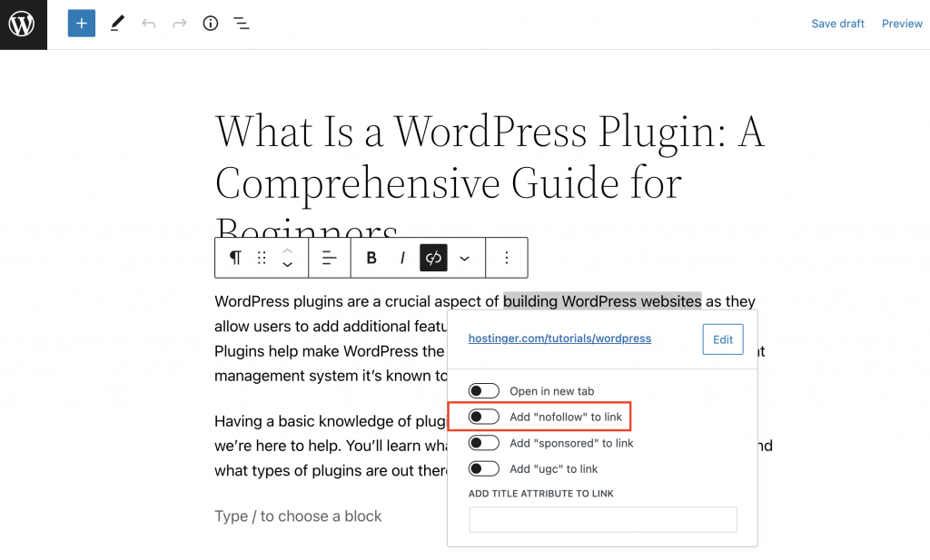Open the Document Overview list icon
This screenshot has height=560, width=930.
[x=242, y=23]
